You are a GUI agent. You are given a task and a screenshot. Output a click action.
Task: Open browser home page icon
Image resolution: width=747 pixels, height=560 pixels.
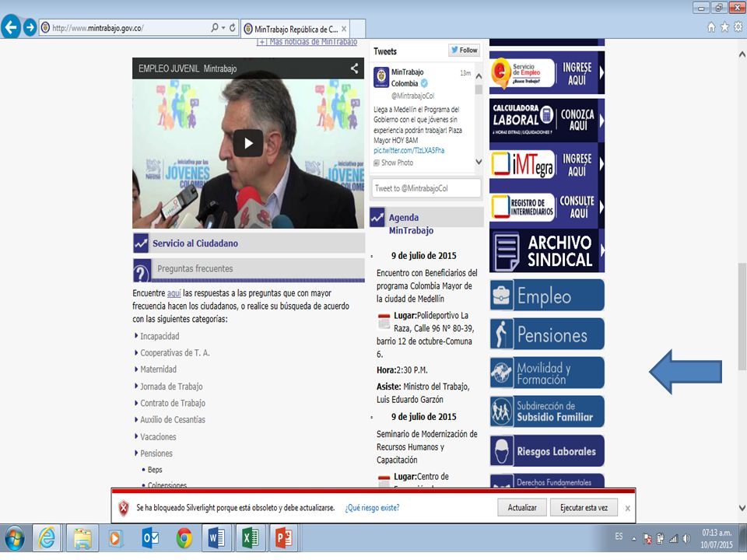tap(711, 27)
